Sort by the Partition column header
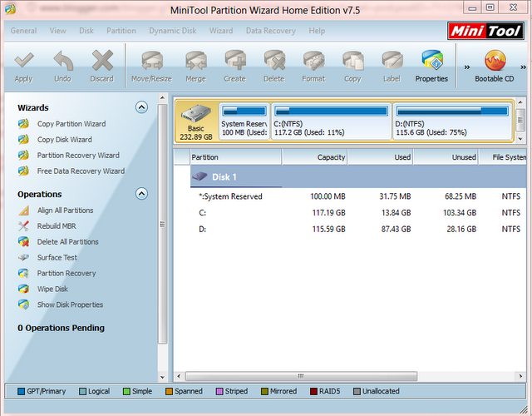 point(236,157)
